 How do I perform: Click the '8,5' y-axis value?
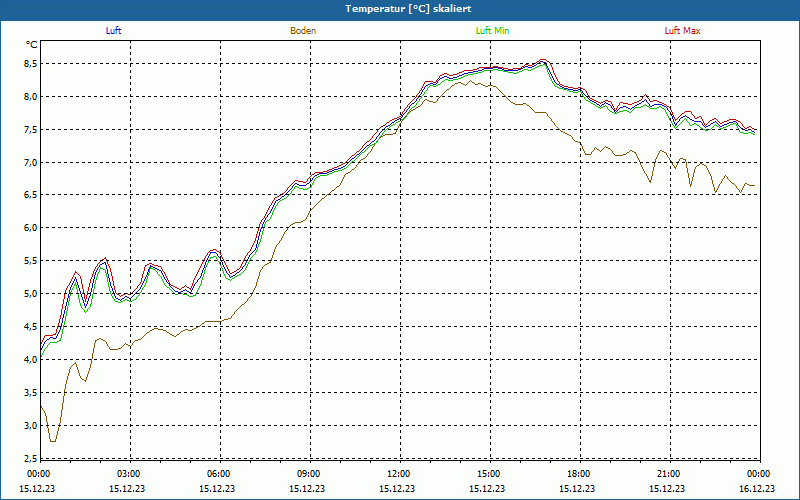coord(31,64)
